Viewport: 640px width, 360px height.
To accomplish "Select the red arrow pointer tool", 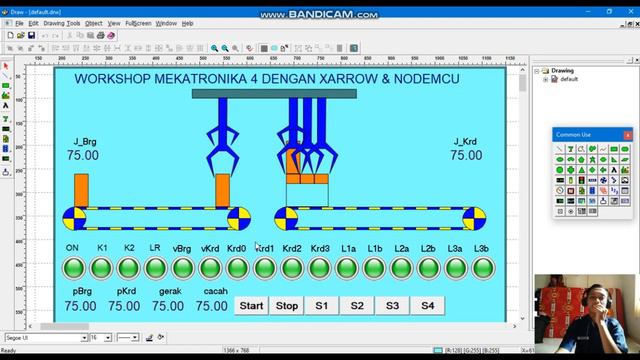I will tap(6, 66).
